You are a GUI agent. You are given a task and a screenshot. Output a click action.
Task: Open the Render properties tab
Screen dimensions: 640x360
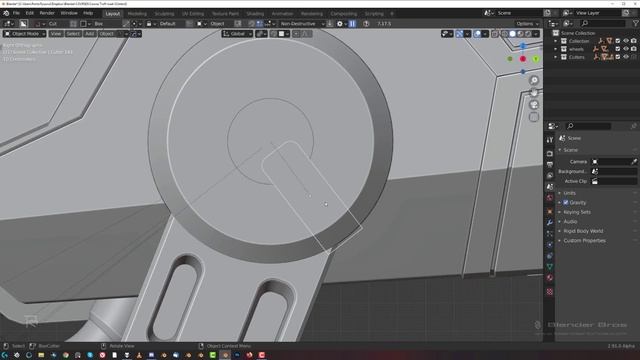pos(550,153)
